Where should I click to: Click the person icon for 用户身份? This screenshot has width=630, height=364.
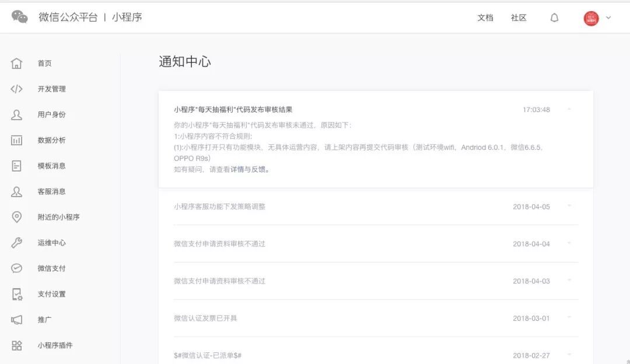click(x=16, y=114)
